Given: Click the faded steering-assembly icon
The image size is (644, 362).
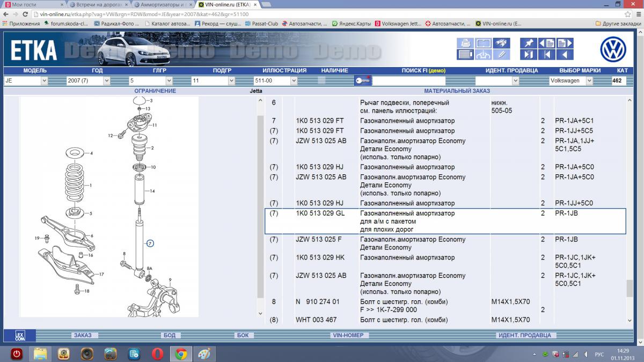Looking at the screenshot, I should [484, 55].
